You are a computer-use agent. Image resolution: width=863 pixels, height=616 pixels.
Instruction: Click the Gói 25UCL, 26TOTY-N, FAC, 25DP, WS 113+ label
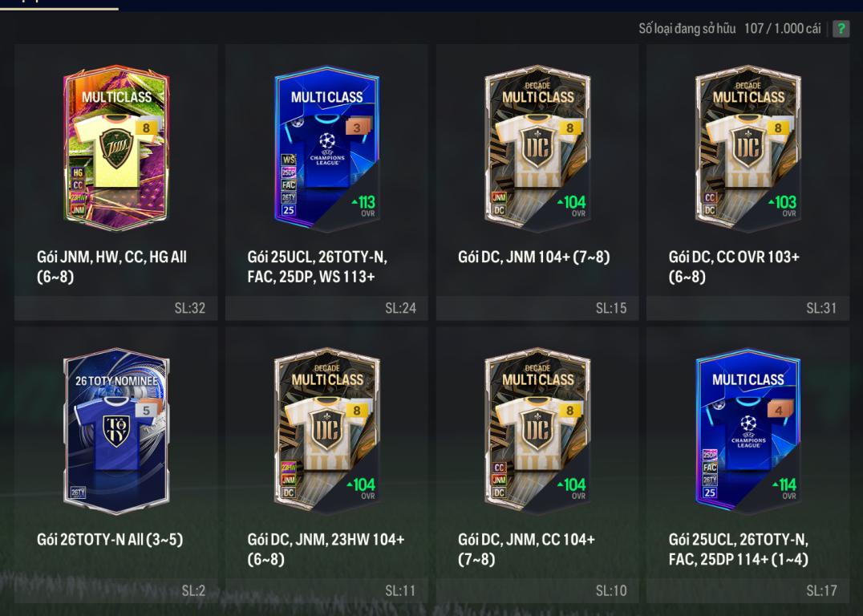pyautogui.click(x=317, y=266)
